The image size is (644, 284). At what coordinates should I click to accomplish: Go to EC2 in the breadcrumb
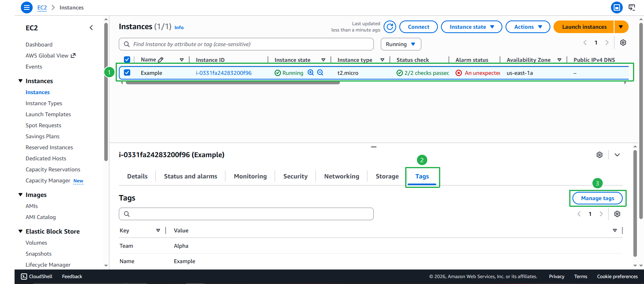tap(42, 7)
